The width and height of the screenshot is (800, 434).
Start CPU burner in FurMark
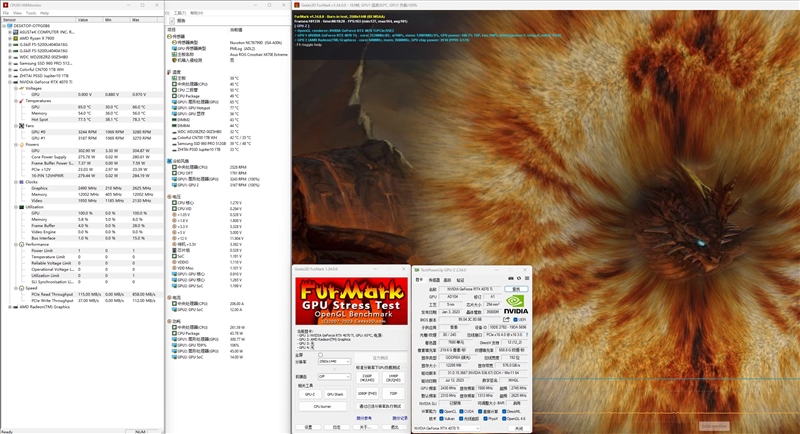[x=322, y=406]
